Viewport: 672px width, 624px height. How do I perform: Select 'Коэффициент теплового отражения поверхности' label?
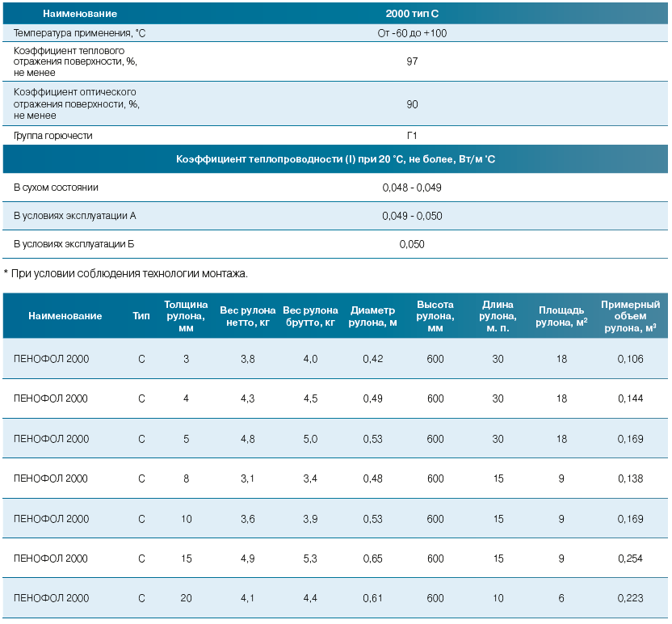75,61
